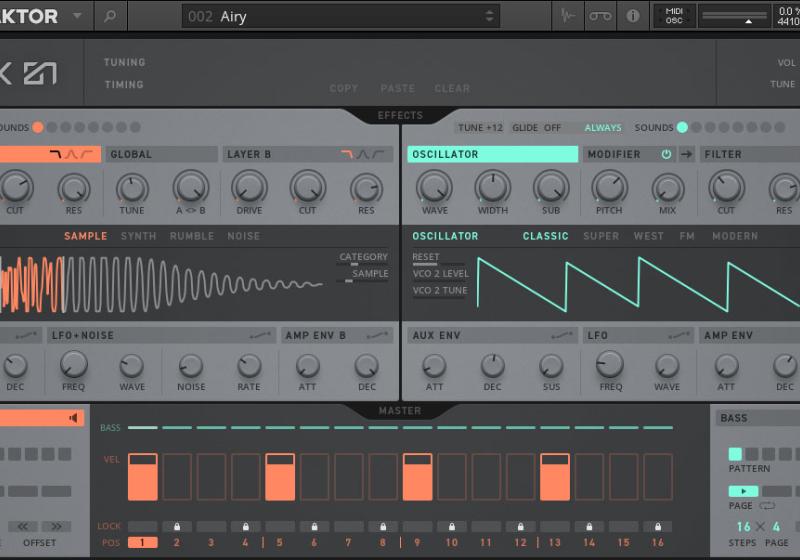Select highpass filter shape icon in Layer B

[x=378, y=154]
